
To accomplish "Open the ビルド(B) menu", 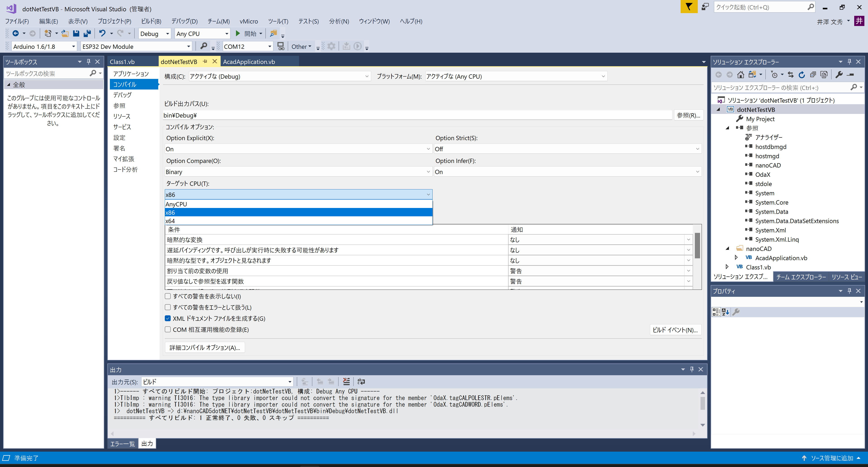I will (151, 21).
